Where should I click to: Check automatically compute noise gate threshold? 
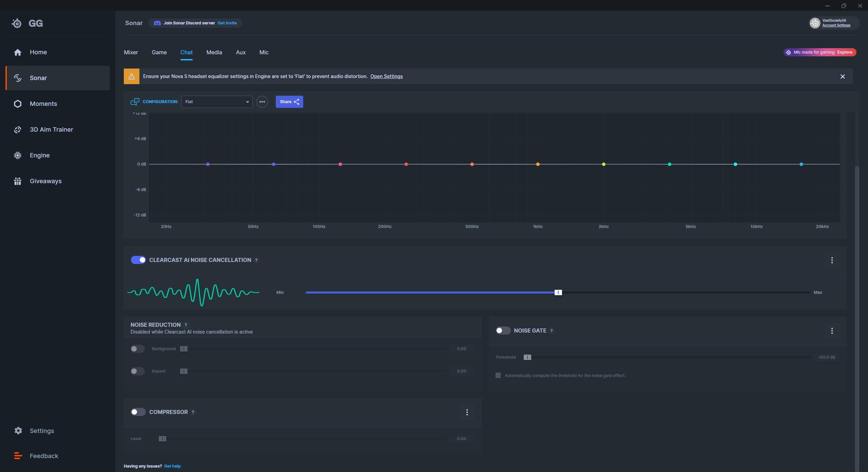point(498,375)
